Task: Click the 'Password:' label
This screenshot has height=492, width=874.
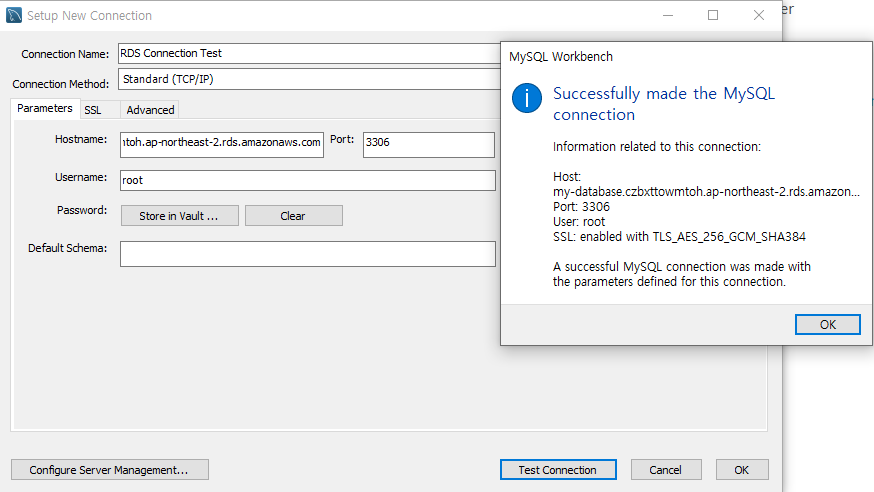Action: pos(82,210)
